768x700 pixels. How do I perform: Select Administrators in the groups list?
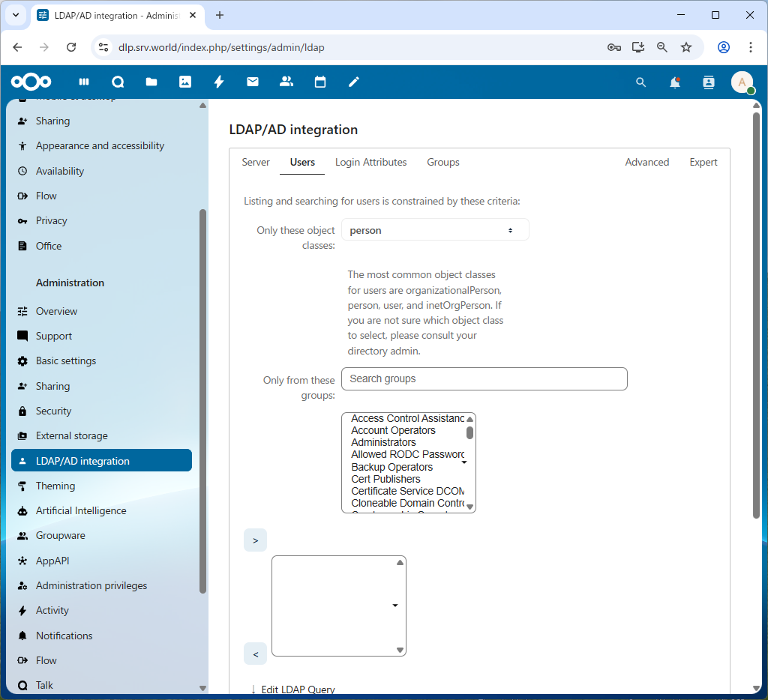(x=383, y=442)
